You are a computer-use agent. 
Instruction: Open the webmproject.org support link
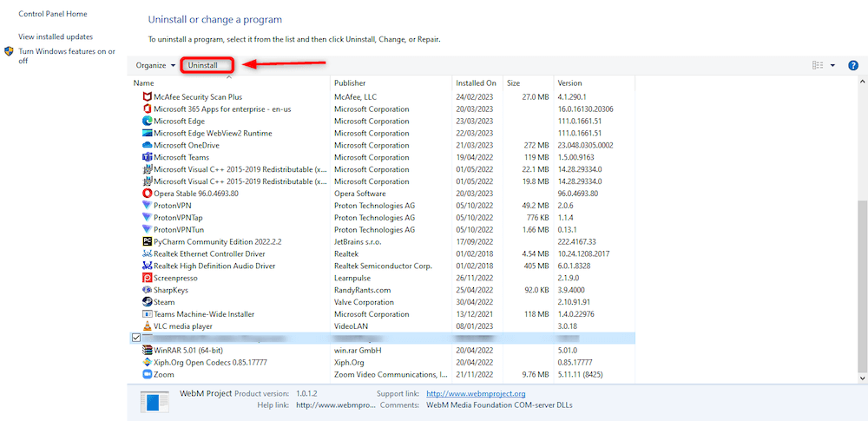click(x=476, y=394)
